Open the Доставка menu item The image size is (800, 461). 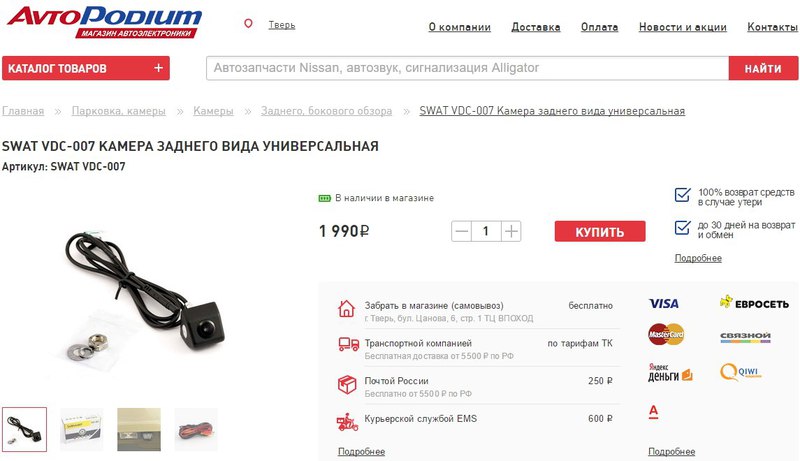[x=536, y=27]
